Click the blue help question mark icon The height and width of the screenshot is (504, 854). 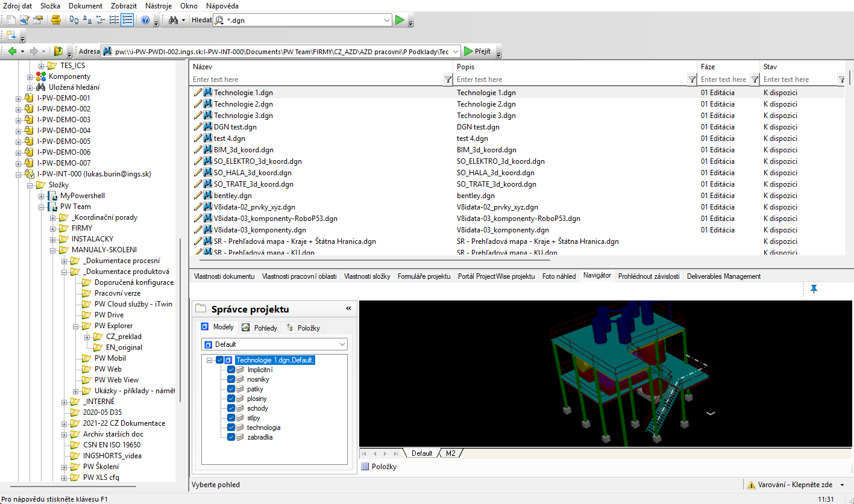coord(145,20)
